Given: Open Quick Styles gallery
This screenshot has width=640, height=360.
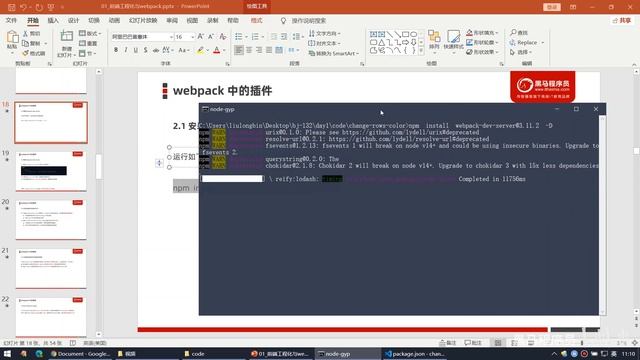Looking at the screenshot, I should (x=453, y=41).
